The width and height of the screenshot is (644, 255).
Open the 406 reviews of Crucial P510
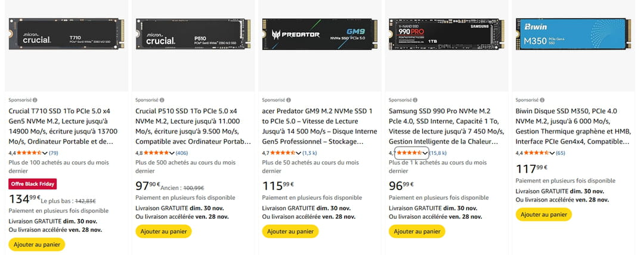(182, 153)
